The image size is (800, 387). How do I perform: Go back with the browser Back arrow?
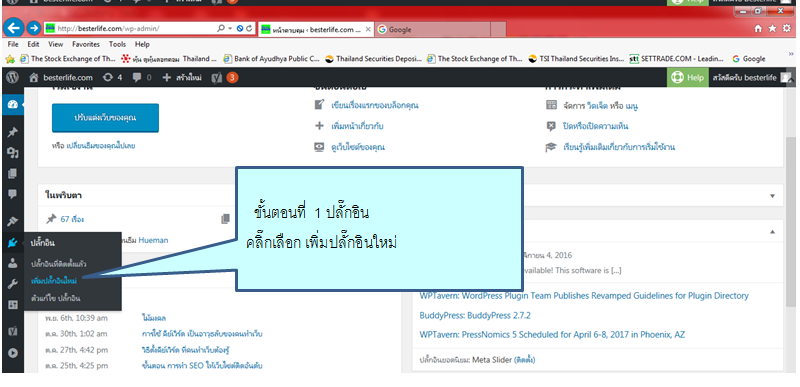click(13, 29)
